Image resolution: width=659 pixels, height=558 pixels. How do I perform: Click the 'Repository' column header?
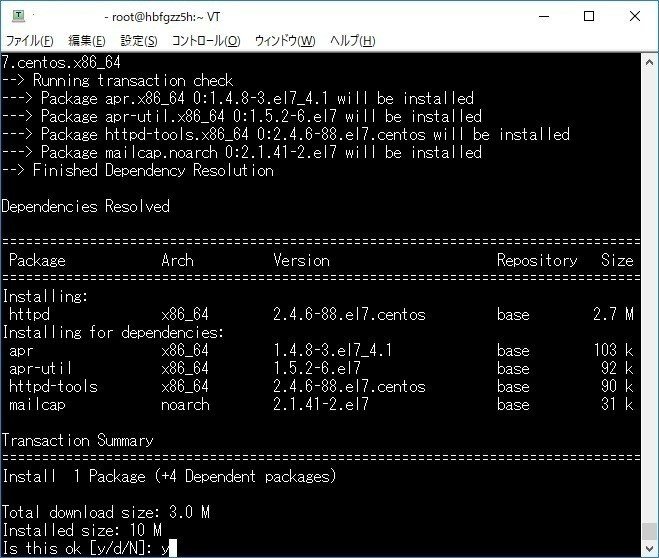coord(537,261)
